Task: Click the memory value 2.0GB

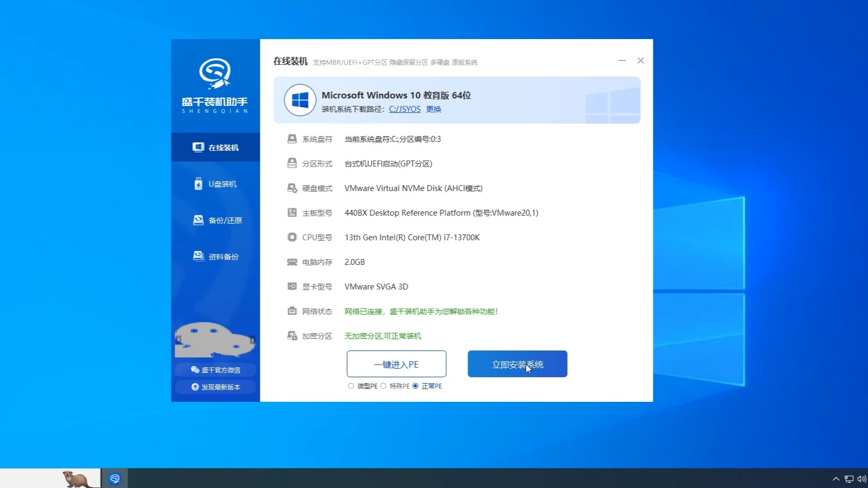Action: [354, 262]
